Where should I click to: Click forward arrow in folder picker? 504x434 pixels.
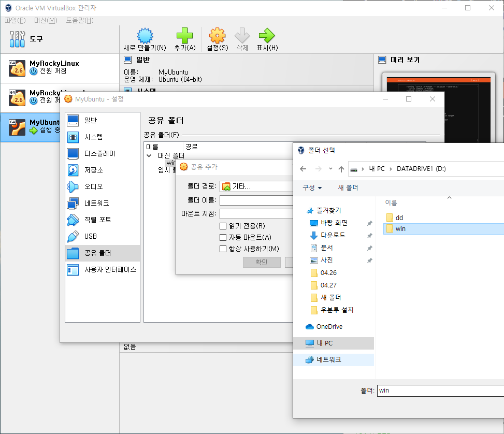[318, 169]
